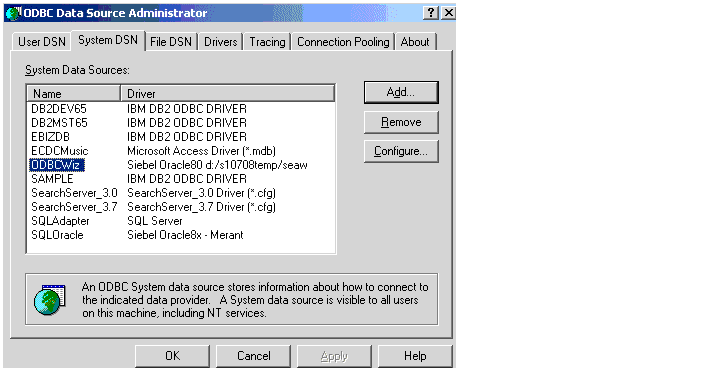Select the highlighted ODBCWiz entry
Image resolution: width=720 pixels, height=370 pixels.
[57, 165]
